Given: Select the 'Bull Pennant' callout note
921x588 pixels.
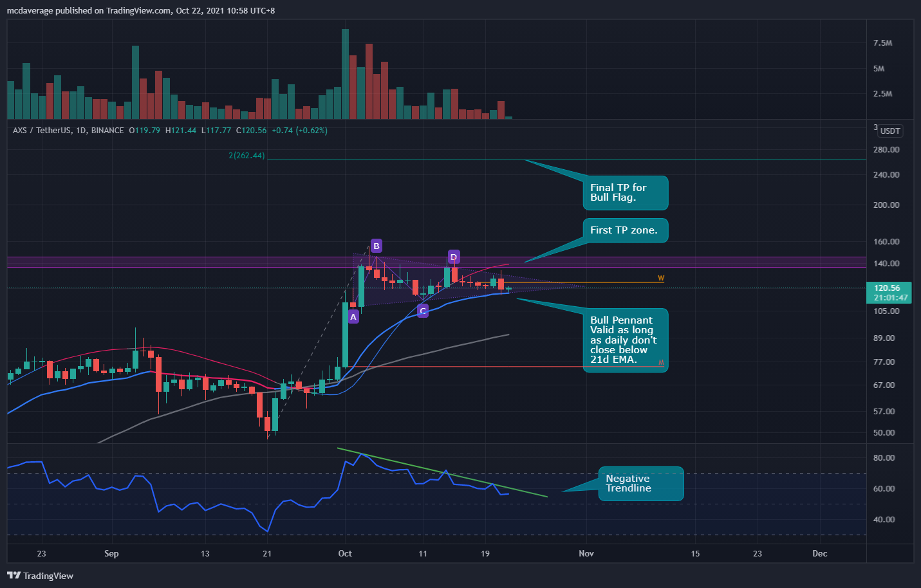Looking at the screenshot, I should pos(626,340).
